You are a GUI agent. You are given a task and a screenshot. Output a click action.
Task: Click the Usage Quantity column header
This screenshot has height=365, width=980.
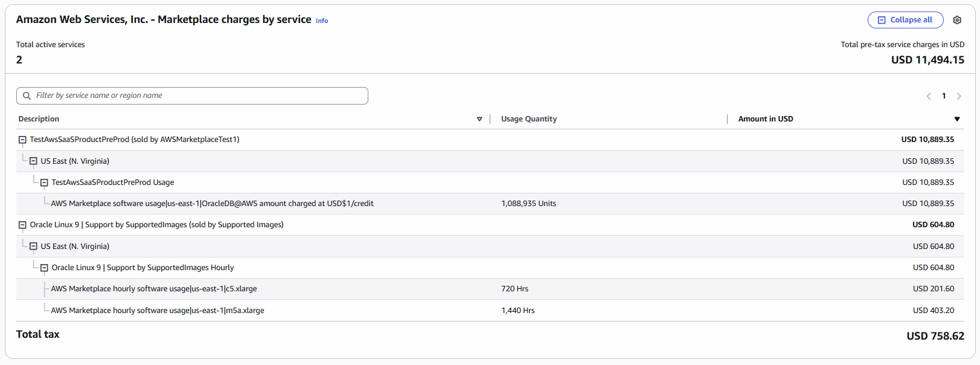coord(529,119)
